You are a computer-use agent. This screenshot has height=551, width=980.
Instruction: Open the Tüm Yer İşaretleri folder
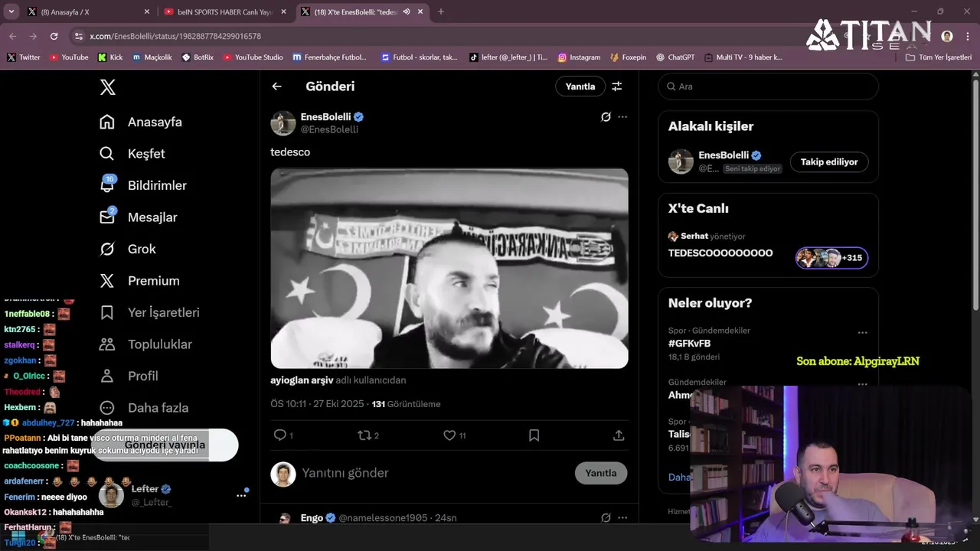pyautogui.click(x=939, y=57)
